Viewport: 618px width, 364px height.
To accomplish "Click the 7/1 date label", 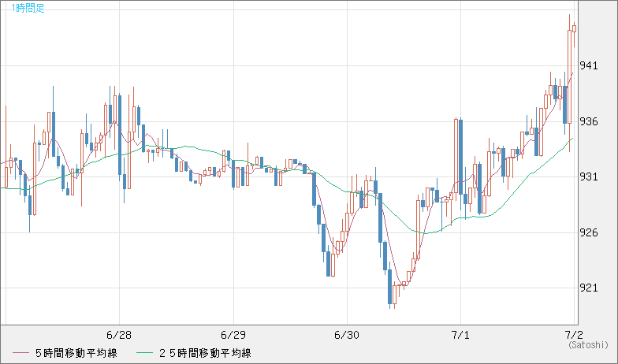I will (x=460, y=336).
